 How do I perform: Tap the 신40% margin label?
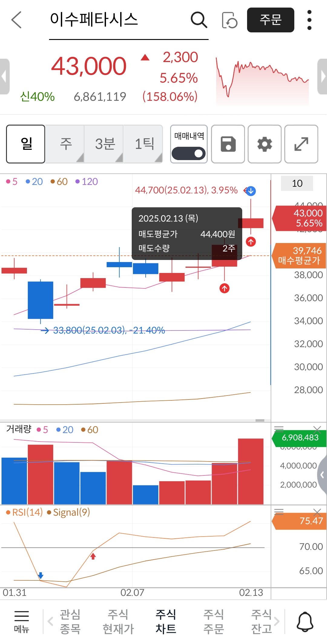[37, 97]
